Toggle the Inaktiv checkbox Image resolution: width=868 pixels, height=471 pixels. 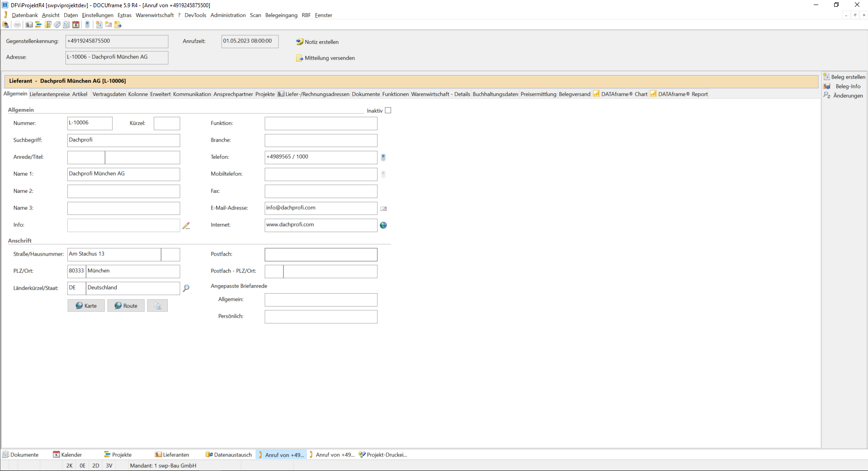(388, 110)
